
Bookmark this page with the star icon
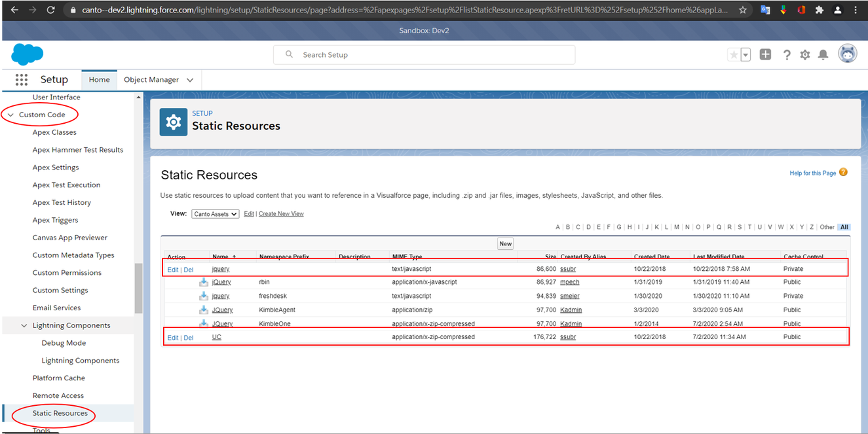click(x=742, y=10)
